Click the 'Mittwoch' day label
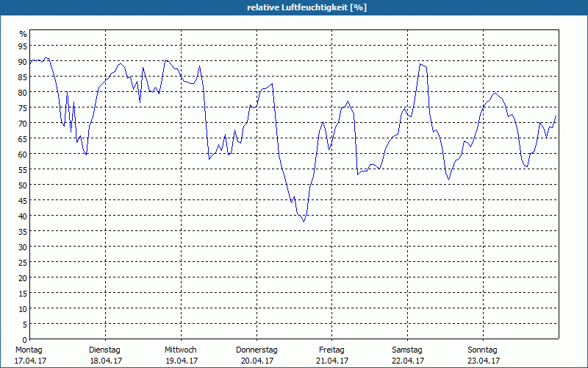588x368 pixels. [x=180, y=350]
